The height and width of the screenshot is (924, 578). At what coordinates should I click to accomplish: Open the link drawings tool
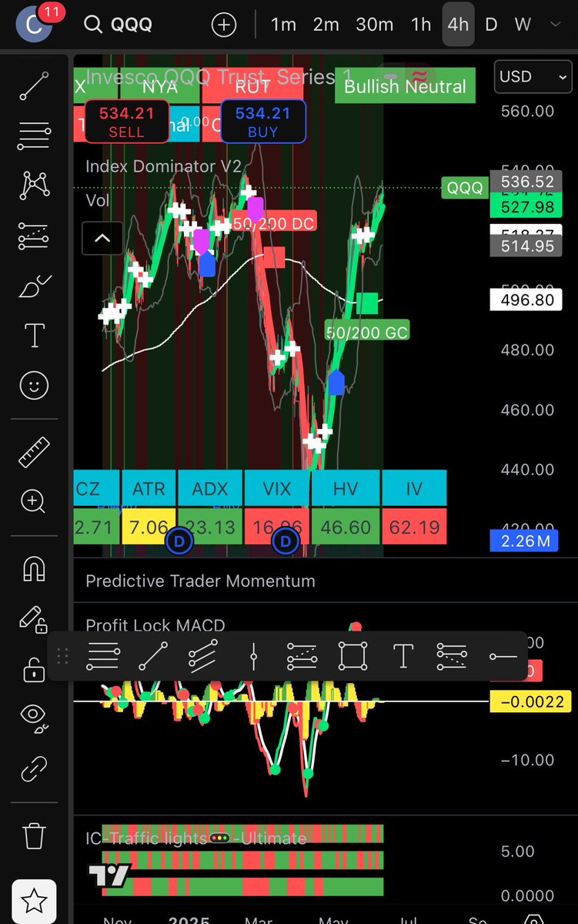coord(34,768)
